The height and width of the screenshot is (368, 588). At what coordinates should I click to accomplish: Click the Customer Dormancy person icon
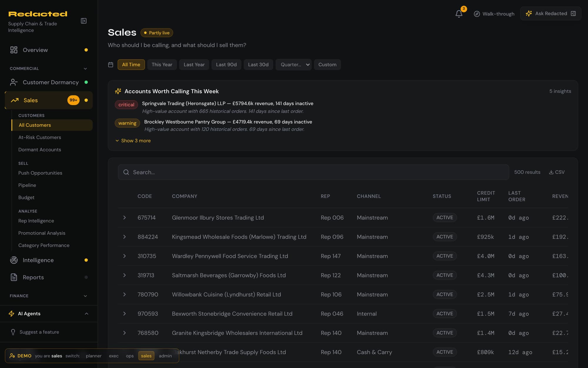[x=14, y=82]
